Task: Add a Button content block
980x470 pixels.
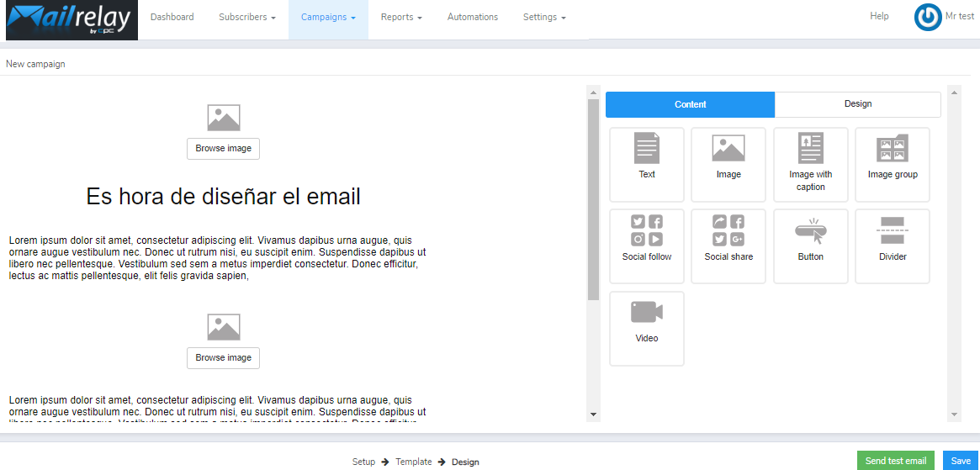Action: click(x=811, y=246)
